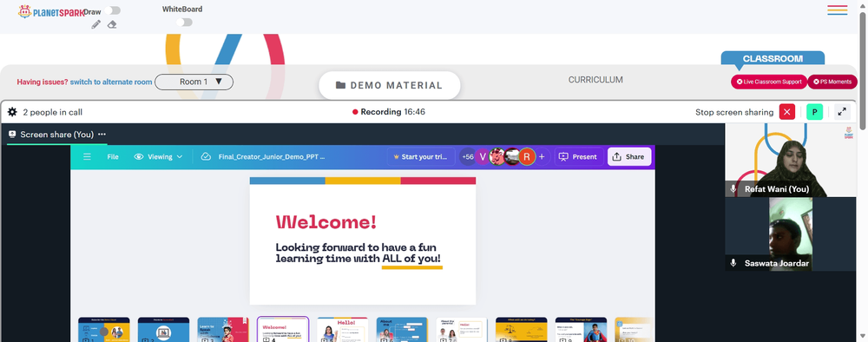The image size is (868, 342).
Task: Select slide 6 About me thumbnail
Action: (402, 330)
